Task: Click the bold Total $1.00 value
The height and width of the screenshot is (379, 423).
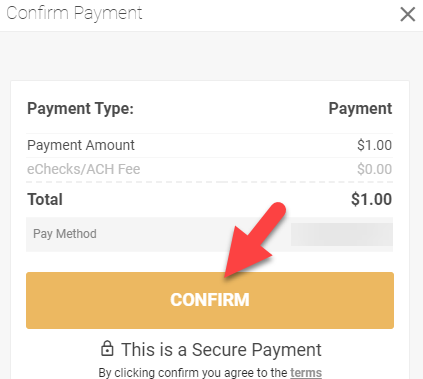Action: (x=371, y=199)
